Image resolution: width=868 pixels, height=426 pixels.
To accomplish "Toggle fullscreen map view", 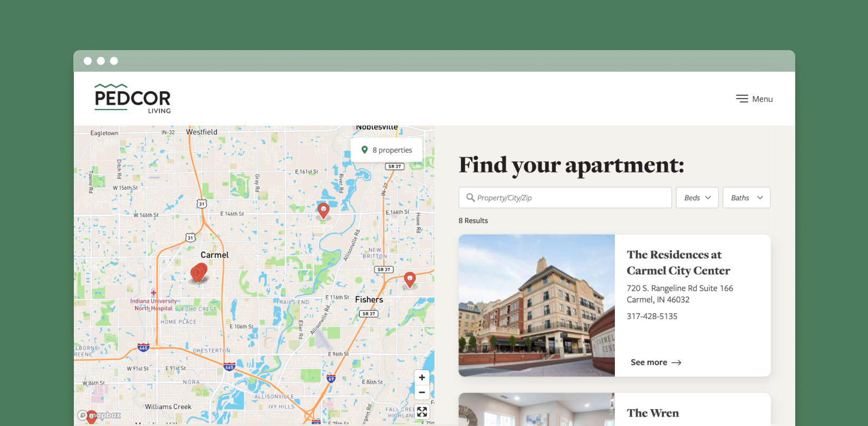I will [422, 412].
